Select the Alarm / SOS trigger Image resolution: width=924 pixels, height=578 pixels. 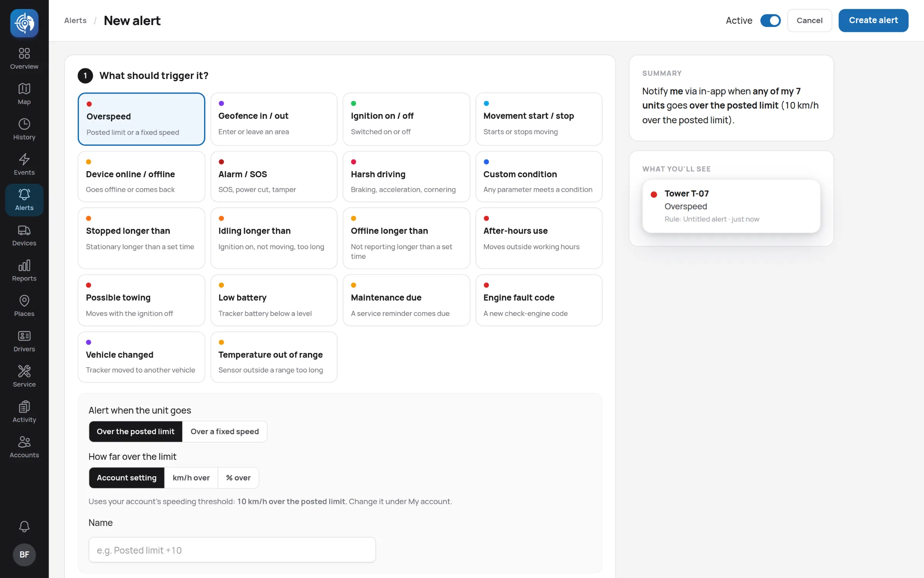(274, 176)
